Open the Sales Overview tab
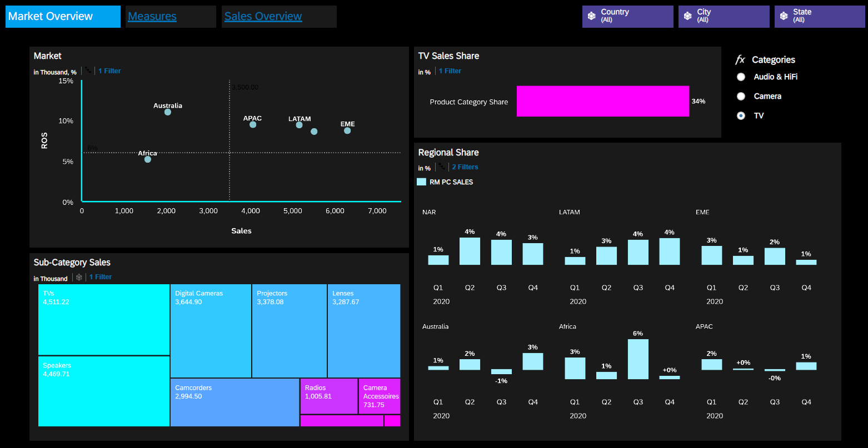 262,16
